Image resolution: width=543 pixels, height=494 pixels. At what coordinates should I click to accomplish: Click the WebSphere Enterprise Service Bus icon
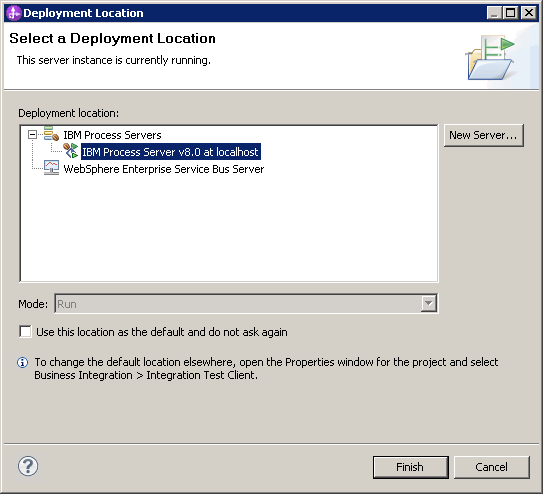(51, 168)
